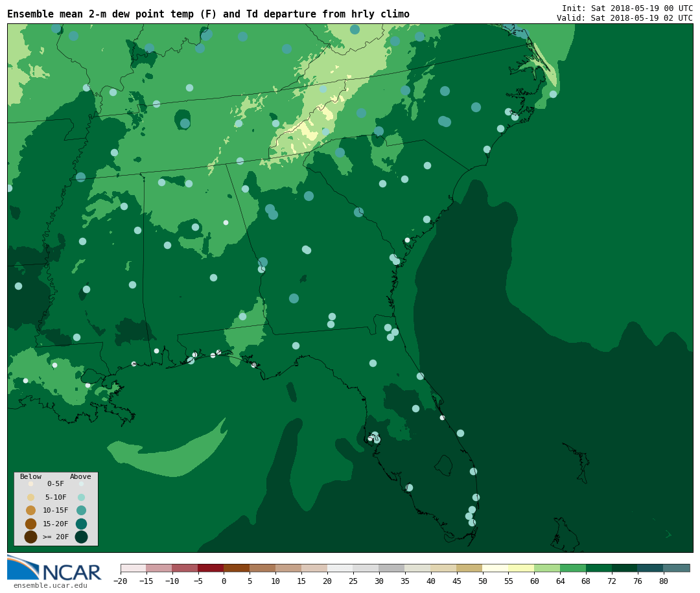Pick the near-white 20 to 25 colorbar swatch

coord(340,568)
